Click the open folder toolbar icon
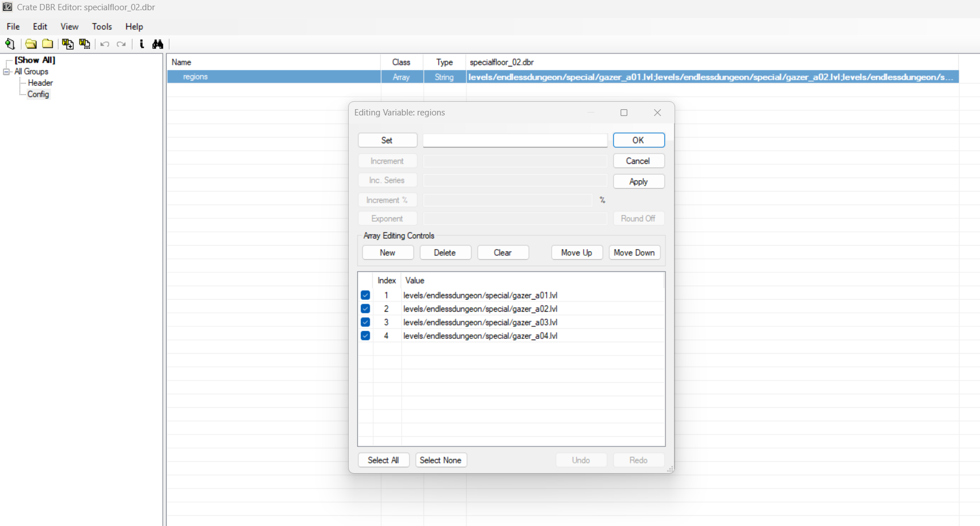The height and width of the screenshot is (526, 980). [31, 44]
